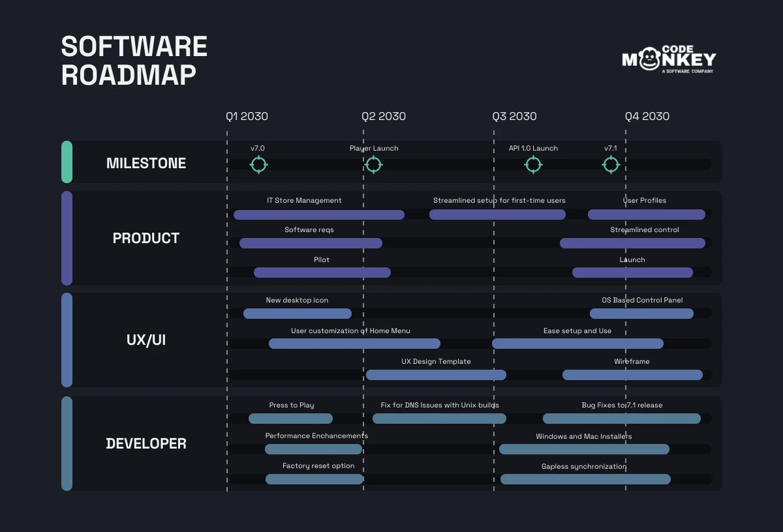Click the Player Launch milestone marker
Screen dimensions: 783x532
(x=373, y=165)
